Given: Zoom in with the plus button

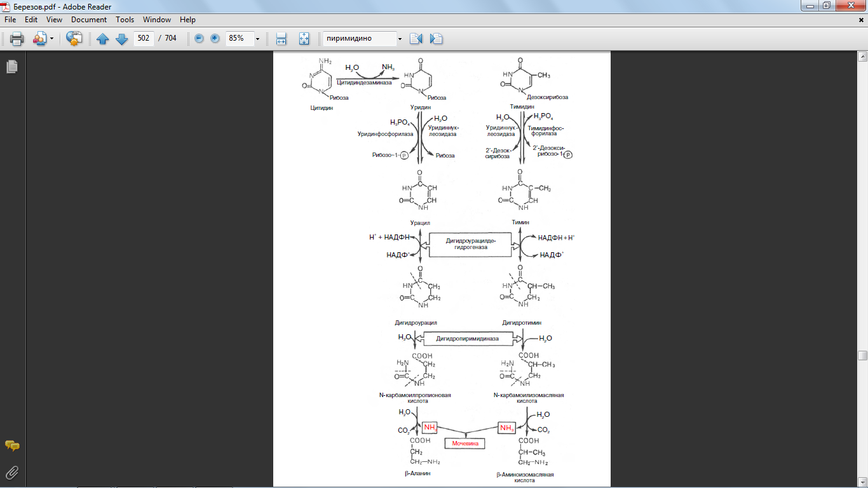Looking at the screenshot, I should coord(215,39).
